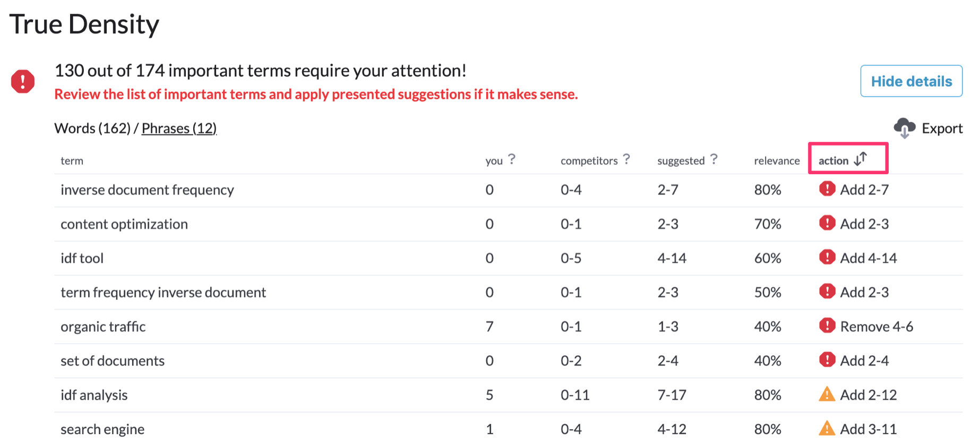Click the 'term' column header
Viewport: 980px width, 442px height.
click(x=72, y=161)
